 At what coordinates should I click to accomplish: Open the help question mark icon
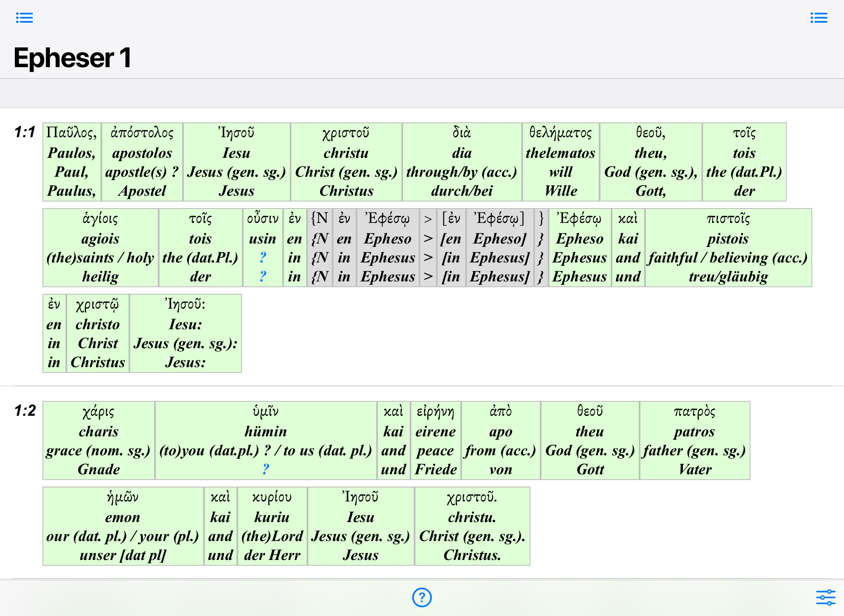(422, 597)
